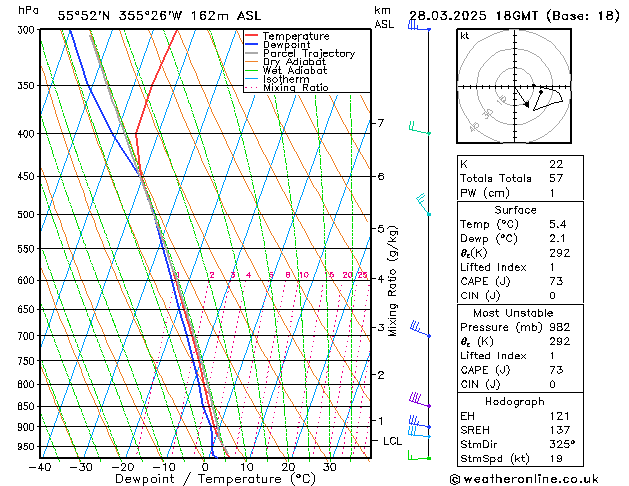The width and height of the screenshot is (629, 486).
Task: Click the green wind barb at 400 hPa
Action: [420, 128]
